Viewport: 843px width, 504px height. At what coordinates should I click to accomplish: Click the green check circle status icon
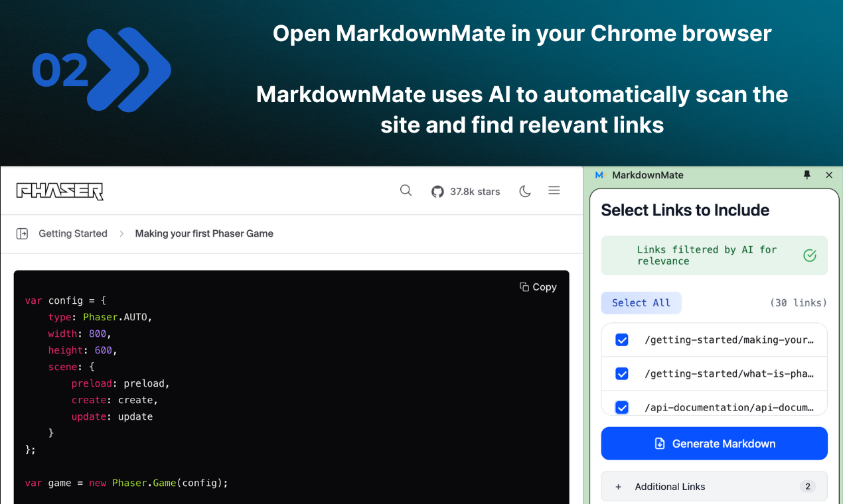point(810,255)
